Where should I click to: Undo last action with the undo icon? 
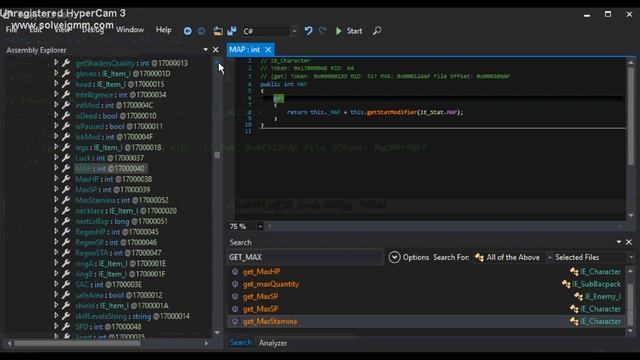[x=309, y=31]
